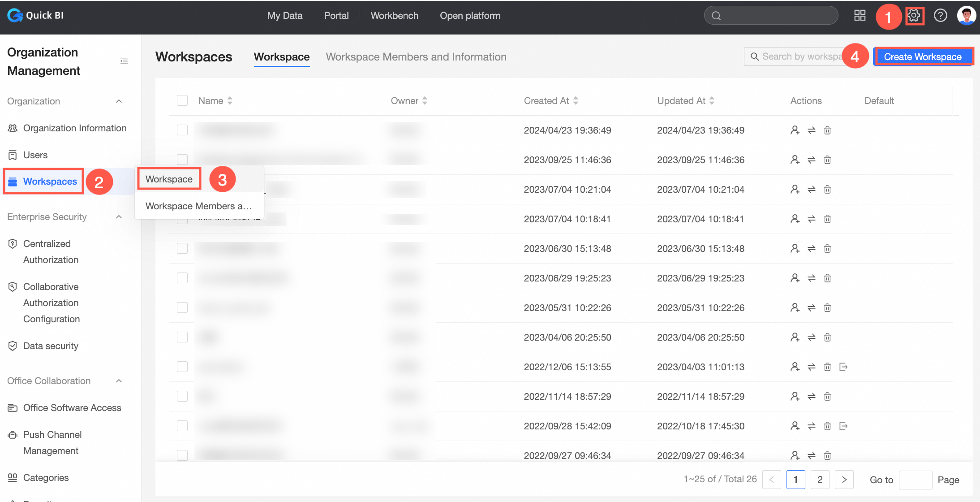Screen dimensions: 980x502
Task: Choose Workspace Members a… in flyout submenu
Action: 199,206
